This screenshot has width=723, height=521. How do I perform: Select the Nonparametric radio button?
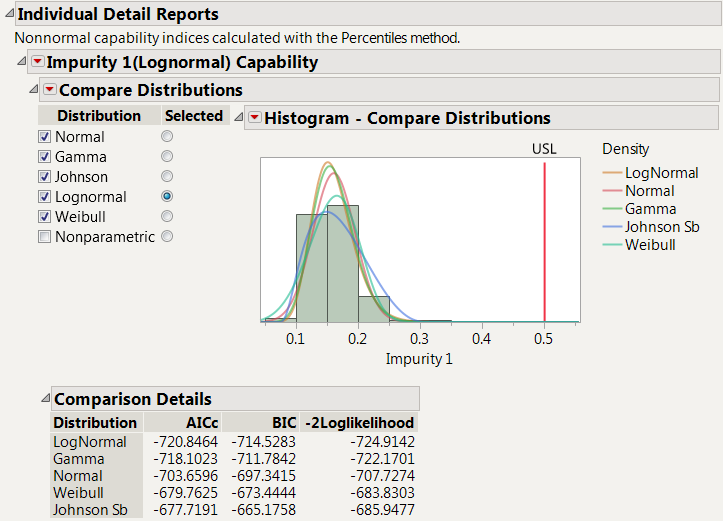click(x=167, y=236)
